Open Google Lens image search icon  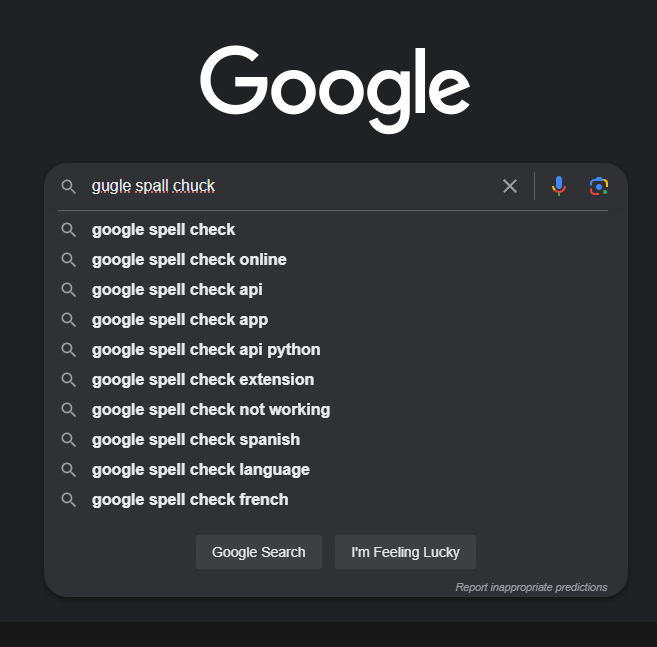tap(599, 186)
